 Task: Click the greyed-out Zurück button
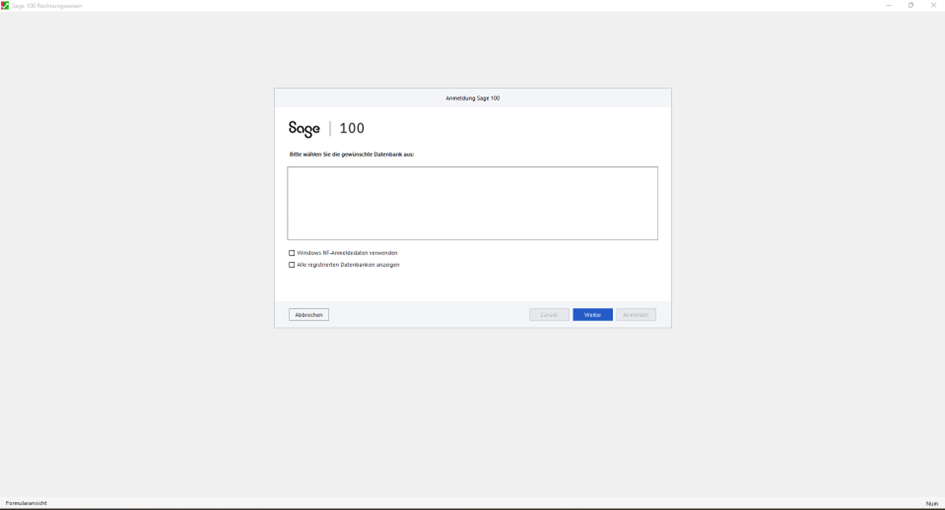coord(549,315)
